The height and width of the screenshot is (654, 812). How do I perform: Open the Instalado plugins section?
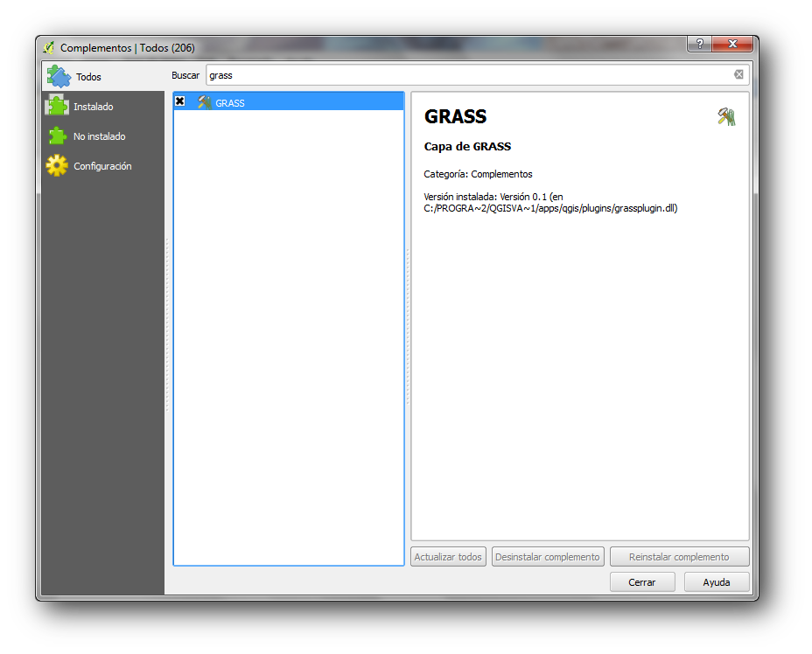coord(102,107)
